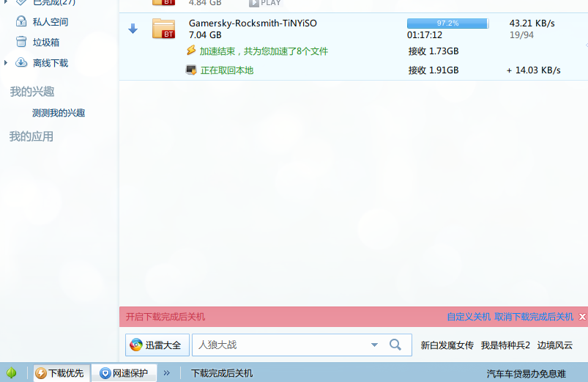Click the 19/94 peers count
This screenshot has height=382, width=588.
(x=521, y=35)
